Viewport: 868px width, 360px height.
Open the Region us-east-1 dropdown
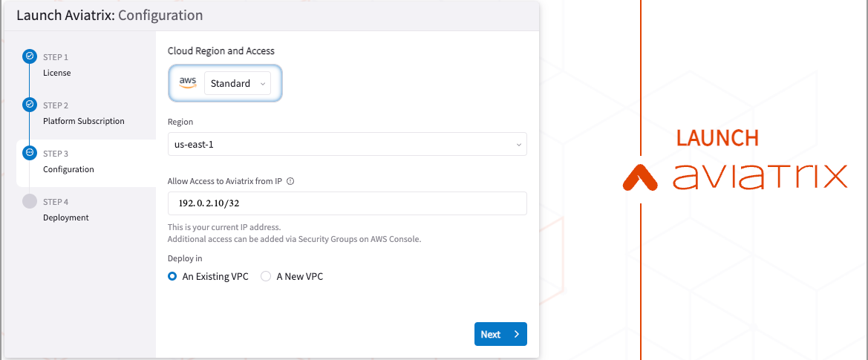(347, 144)
